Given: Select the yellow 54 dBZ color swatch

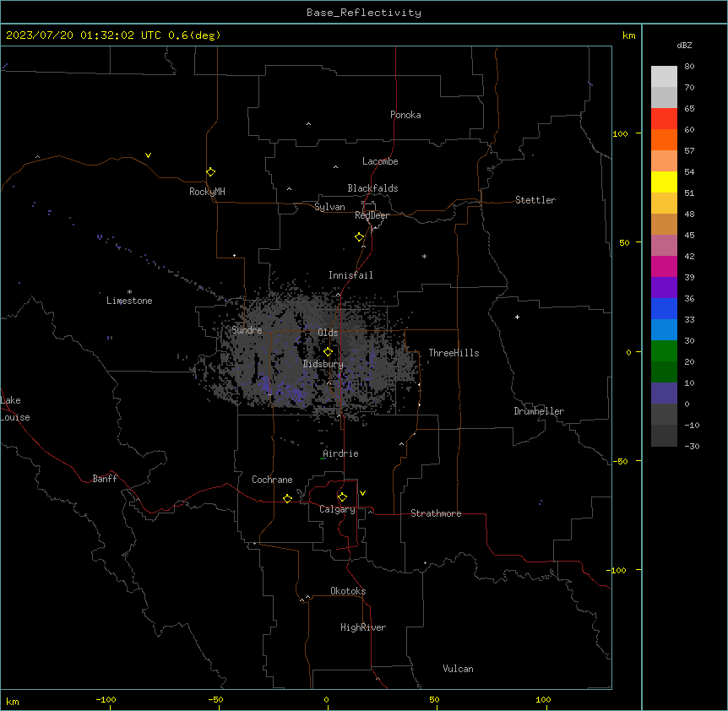Looking at the screenshot, I should tap(664, 182).
